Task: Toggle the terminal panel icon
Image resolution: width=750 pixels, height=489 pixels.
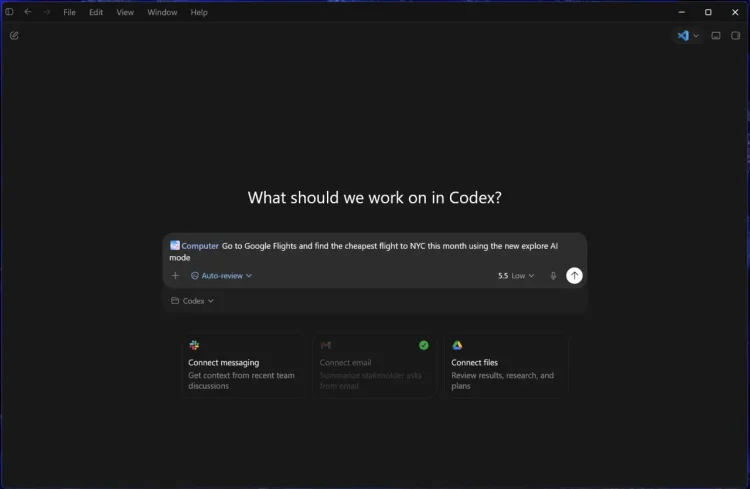Action: tap(716, 35)
